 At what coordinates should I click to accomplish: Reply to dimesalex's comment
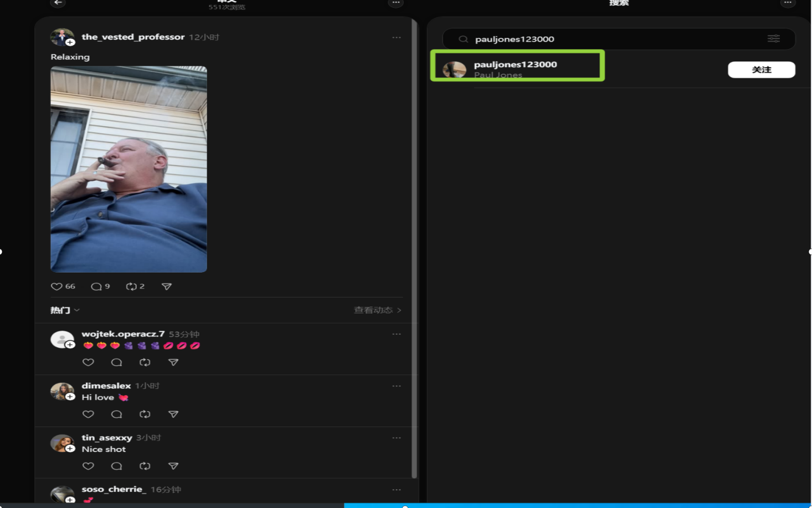pos(116,414)
